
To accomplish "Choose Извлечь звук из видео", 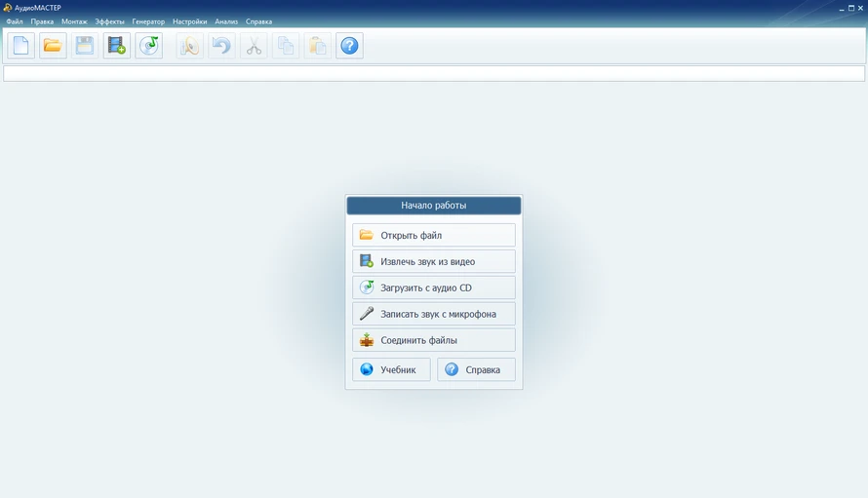I will 434,261.
